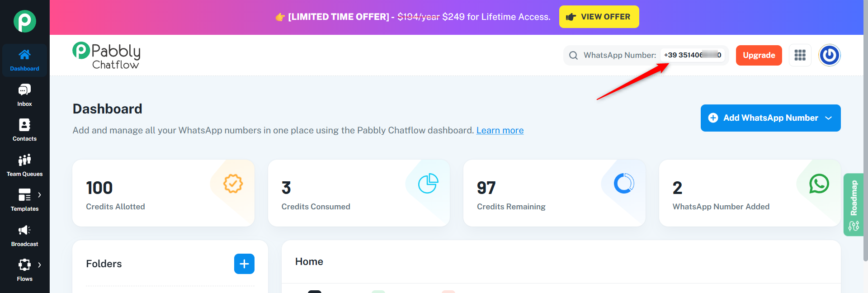This screenshot has height=293, width=868.
Task: Go to Contacts in the sidebar
Action: tap(24, 130)
